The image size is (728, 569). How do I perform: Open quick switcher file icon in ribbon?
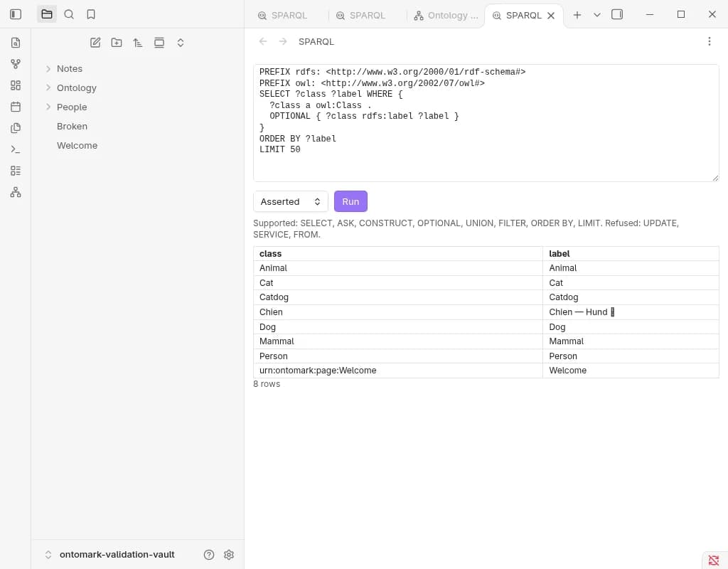pyautogui.click(x=16, y=43)
